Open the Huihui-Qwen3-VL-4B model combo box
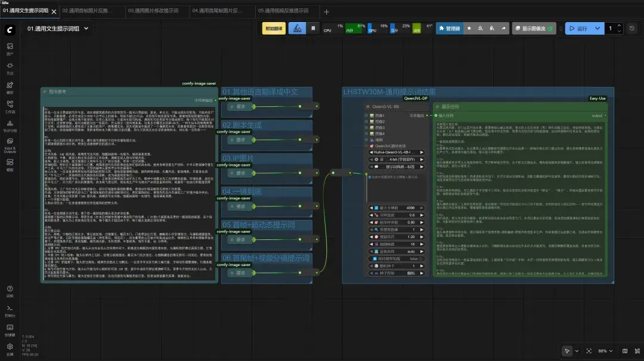This screenshot has width=644, height=361. tap(396, 152)
